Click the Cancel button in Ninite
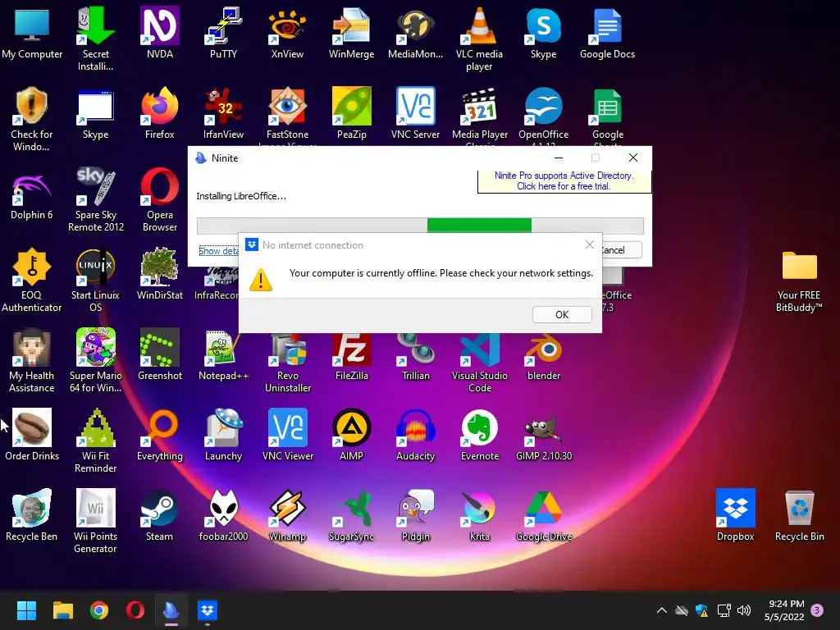 tap(622, 250)
